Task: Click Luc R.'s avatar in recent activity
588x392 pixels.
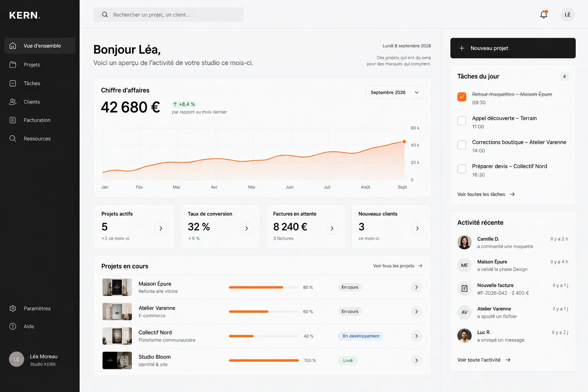Action: pos(464,336)
